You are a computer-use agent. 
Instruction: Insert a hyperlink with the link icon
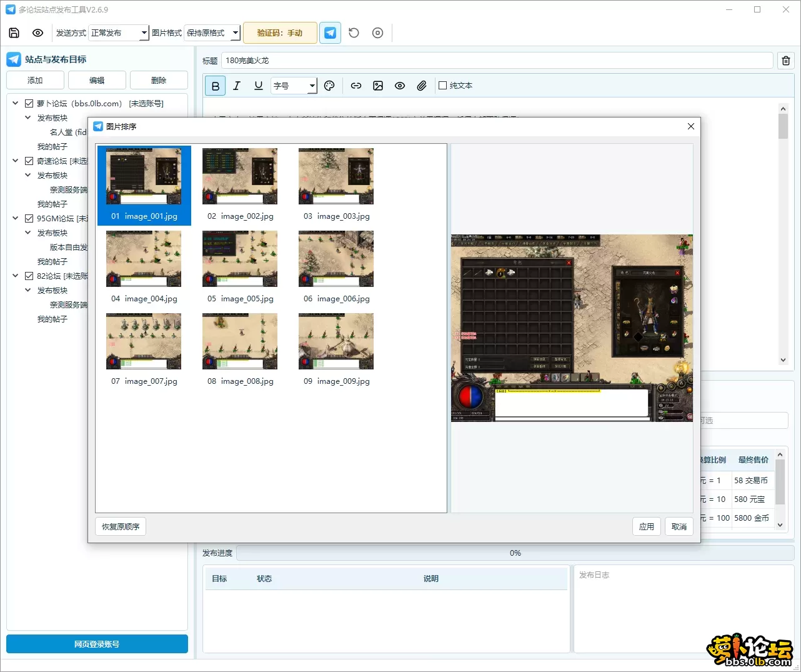tap(356, 86)
